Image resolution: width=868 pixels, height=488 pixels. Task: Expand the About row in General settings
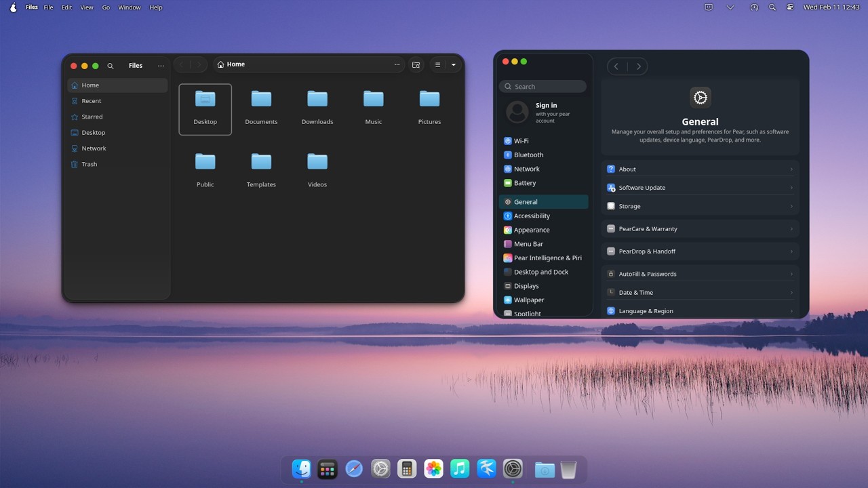(x=700, y=169)
